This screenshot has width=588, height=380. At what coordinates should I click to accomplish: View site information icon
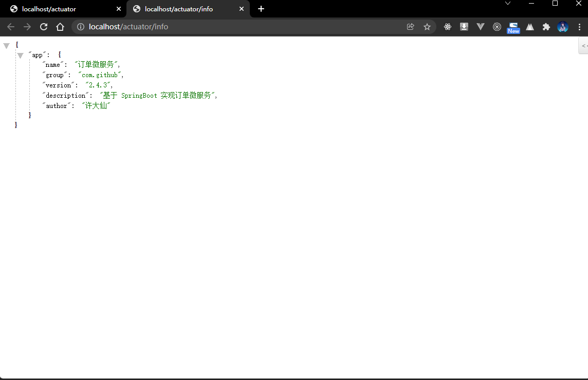point(81,27)
